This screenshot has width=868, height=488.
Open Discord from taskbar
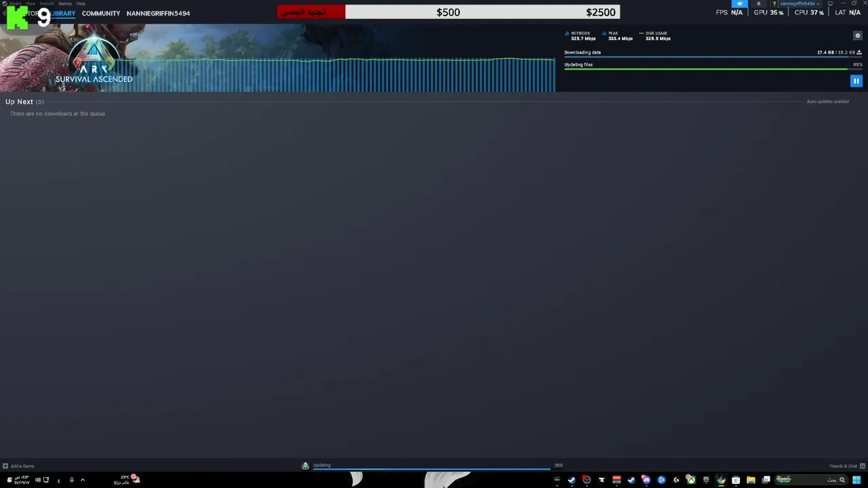tap(646, 480)
